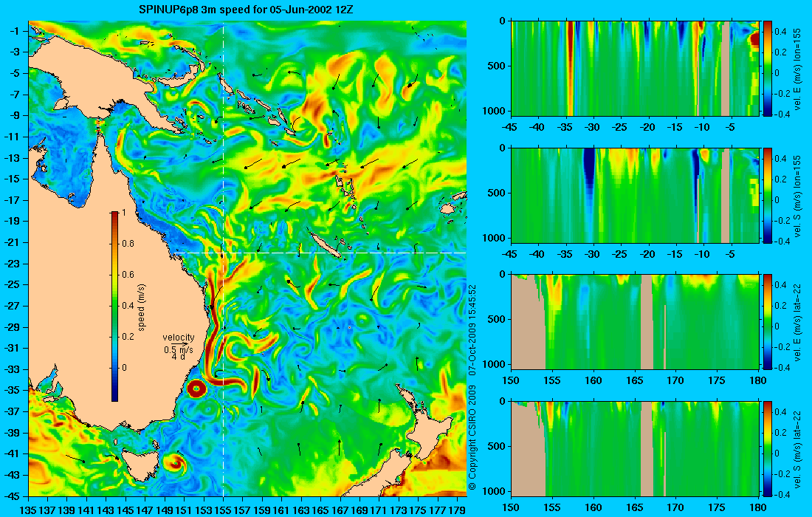Click the '4 d' legend text
Screen dimensions: 812x517
coord(179,357)
